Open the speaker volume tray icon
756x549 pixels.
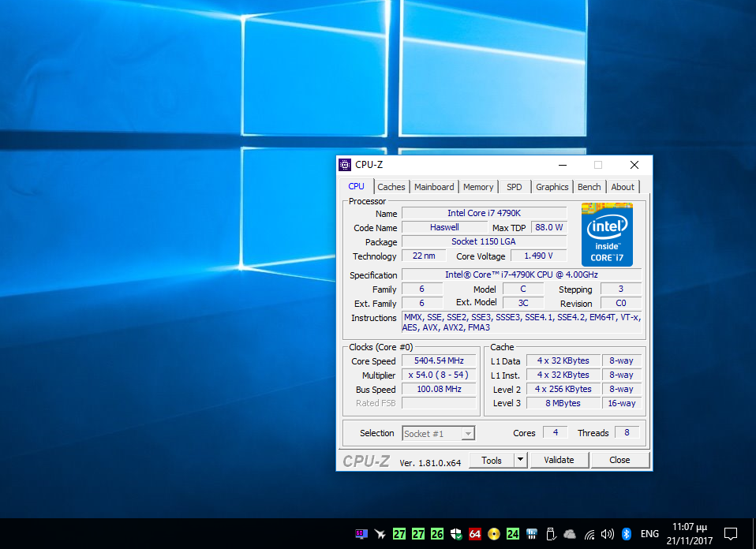[608, 533]
